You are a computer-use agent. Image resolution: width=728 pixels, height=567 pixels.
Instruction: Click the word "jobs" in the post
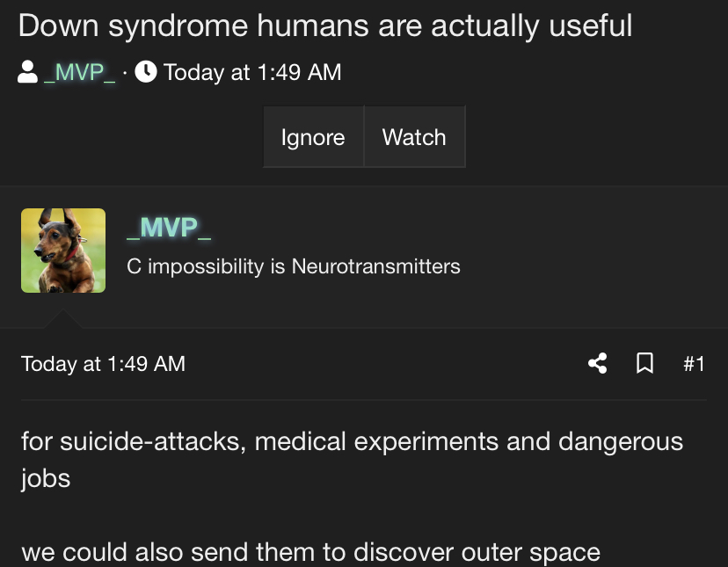click(x=46, y=479)
